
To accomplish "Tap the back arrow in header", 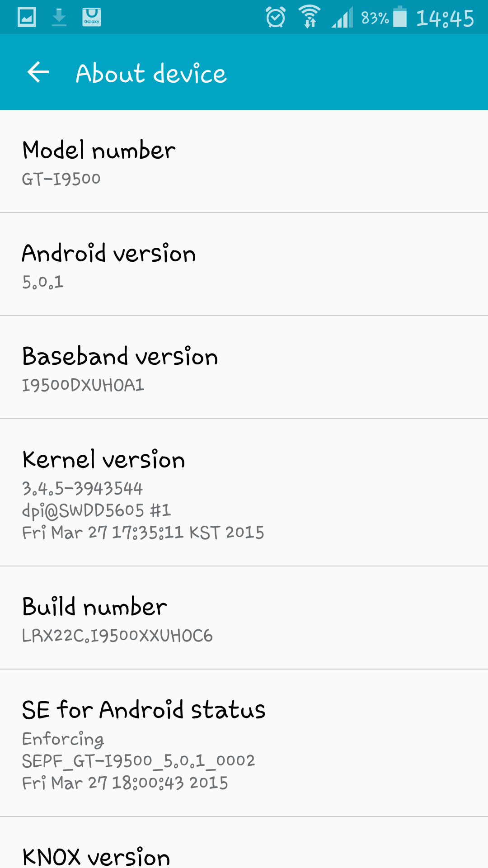I will coord(38,72).
